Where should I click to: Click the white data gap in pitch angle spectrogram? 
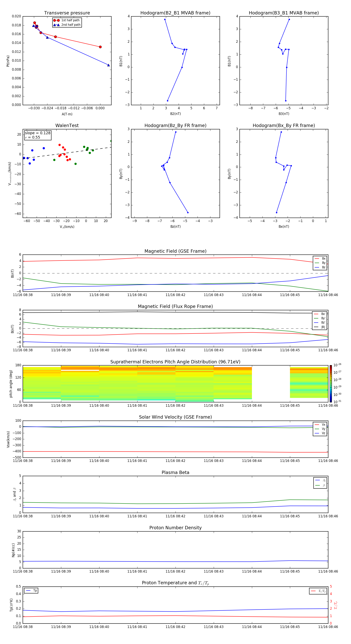pos(271,384)
